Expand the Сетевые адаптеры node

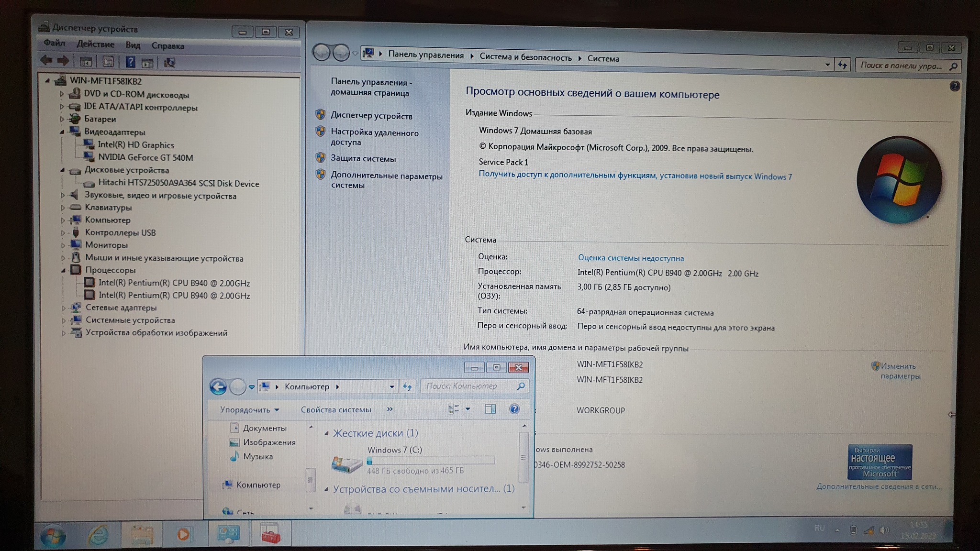(63, 308)
